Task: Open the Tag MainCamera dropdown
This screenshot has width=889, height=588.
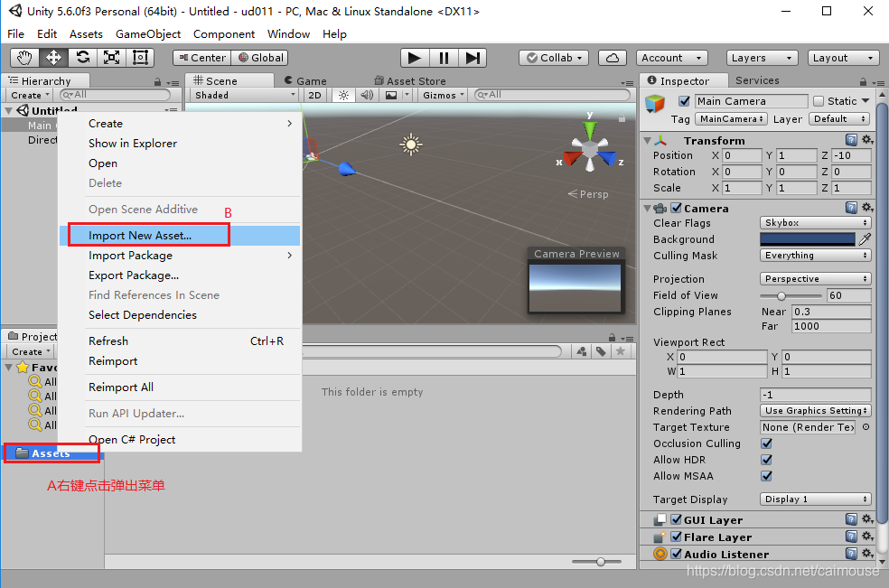Action: pyautogui.click(x=731, y=118)
